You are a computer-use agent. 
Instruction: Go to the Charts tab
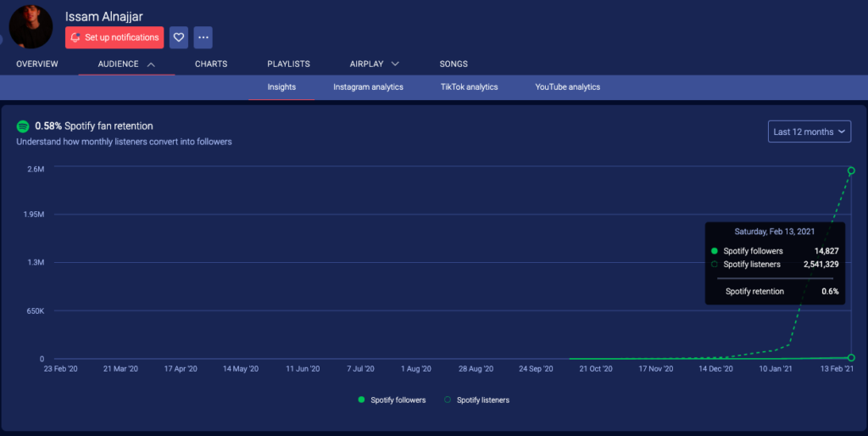coord(211,64)
